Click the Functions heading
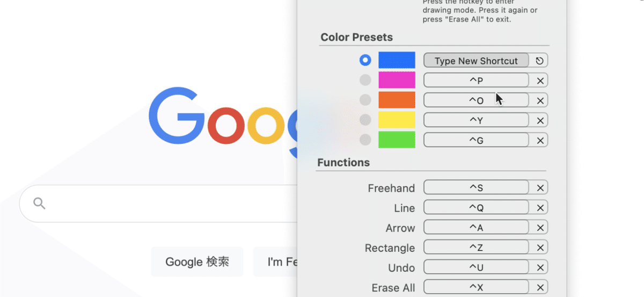 point(343,162)
